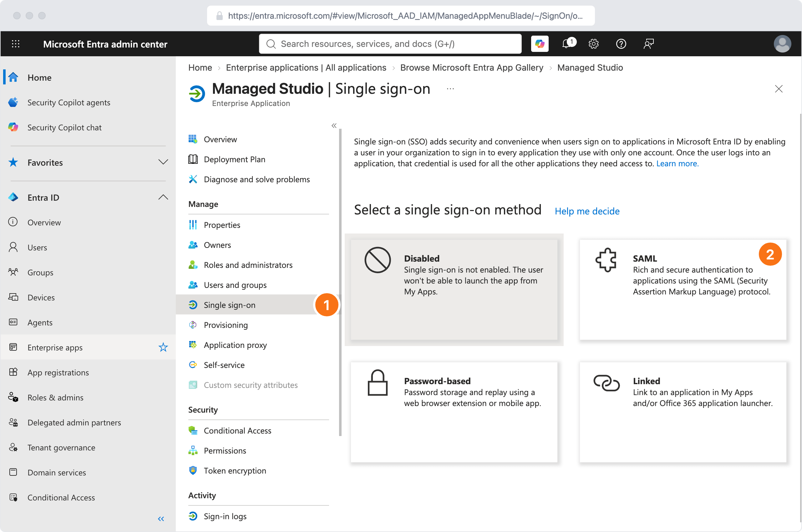Open Managed Studio breadcrumb
The height and width of the screenshot is (532, 802).
coord(590,68)
